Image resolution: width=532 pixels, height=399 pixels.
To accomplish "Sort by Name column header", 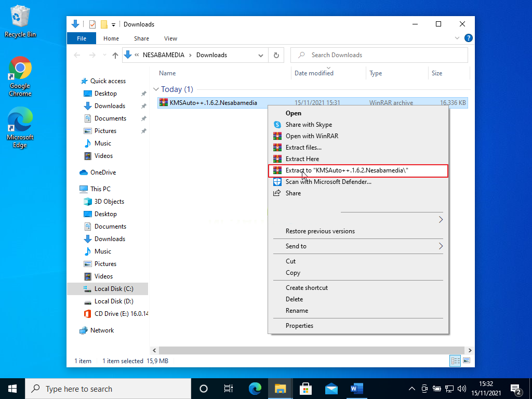I will 167,73.
